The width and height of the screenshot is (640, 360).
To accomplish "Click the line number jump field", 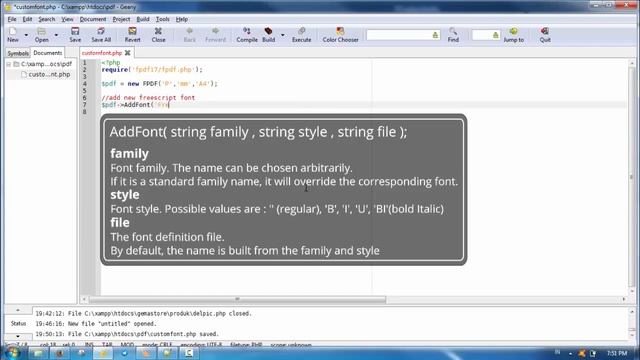I will [x=486, y=35].
